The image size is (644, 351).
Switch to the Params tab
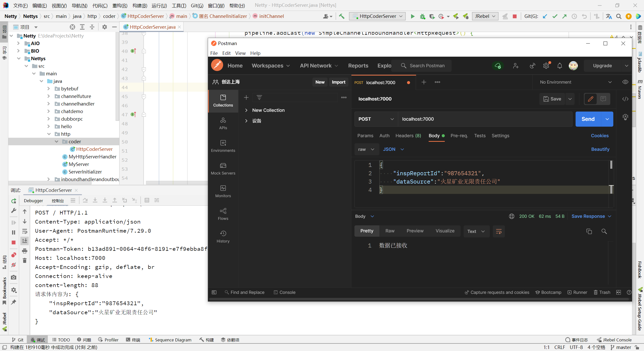pyautogui.click(x=365, y=136)
